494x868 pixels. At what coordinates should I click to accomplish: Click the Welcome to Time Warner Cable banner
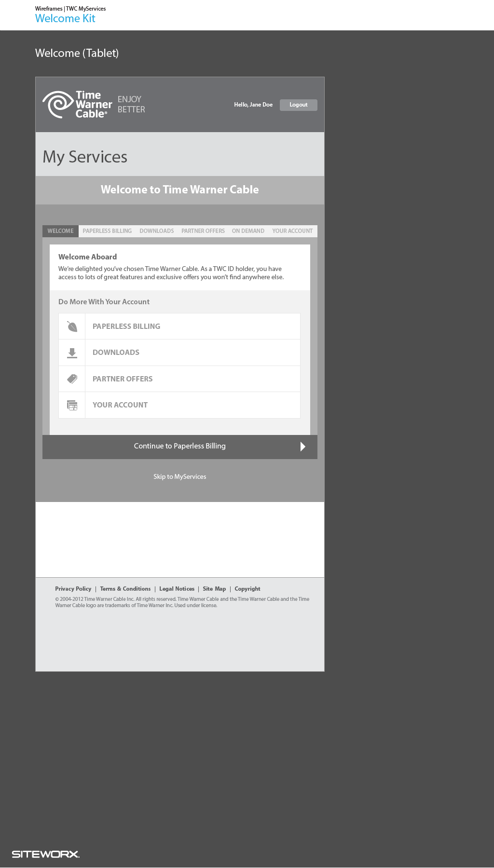180,190
